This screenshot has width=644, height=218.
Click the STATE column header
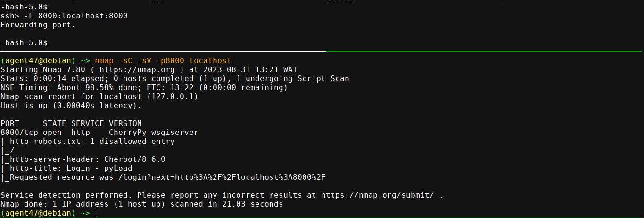coord(54,124)
